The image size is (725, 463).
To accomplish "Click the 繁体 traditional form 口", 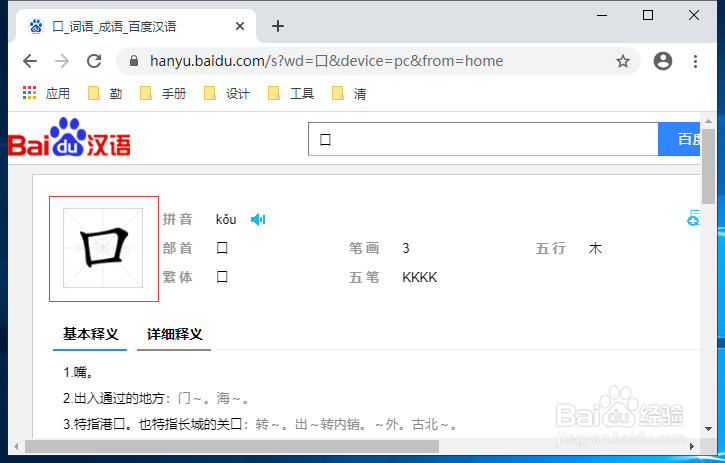I will click(222, 278).
